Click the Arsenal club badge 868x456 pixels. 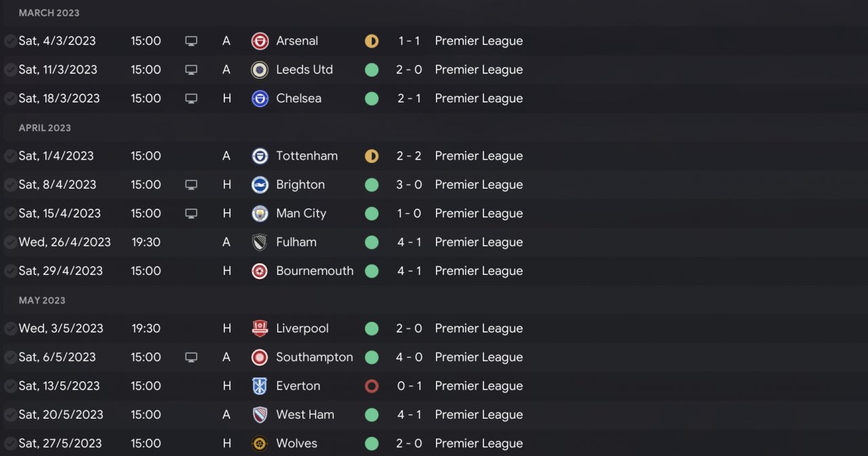260,41
